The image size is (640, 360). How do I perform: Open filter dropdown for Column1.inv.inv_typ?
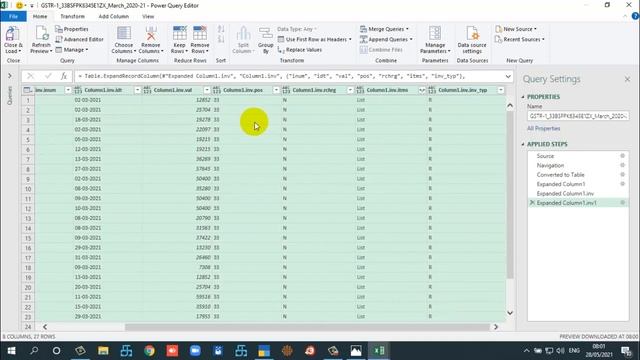[500, 90]
